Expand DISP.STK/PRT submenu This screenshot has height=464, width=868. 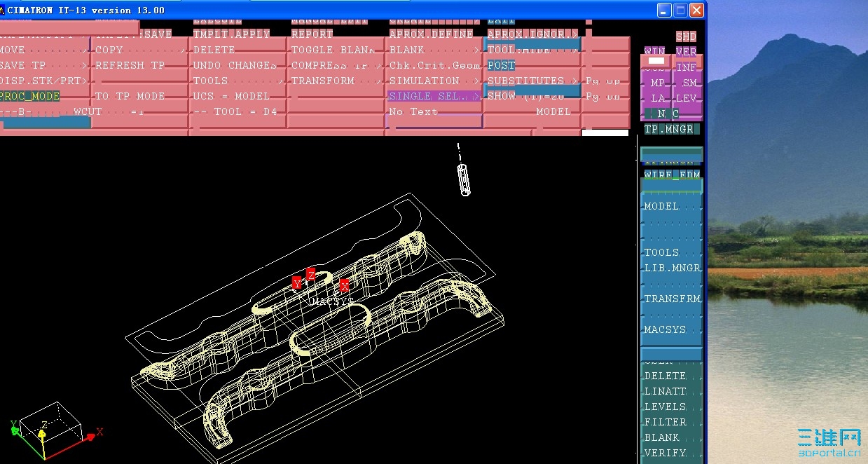(45, 81)
